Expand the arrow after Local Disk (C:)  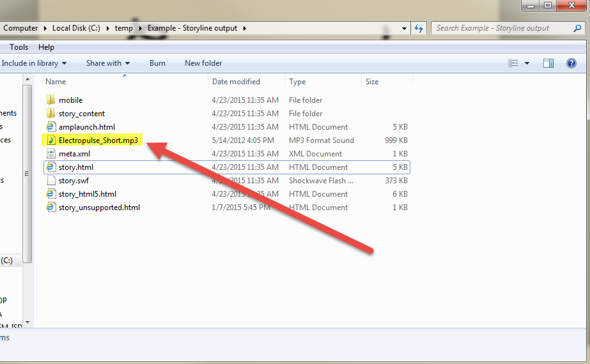(107, 28)
